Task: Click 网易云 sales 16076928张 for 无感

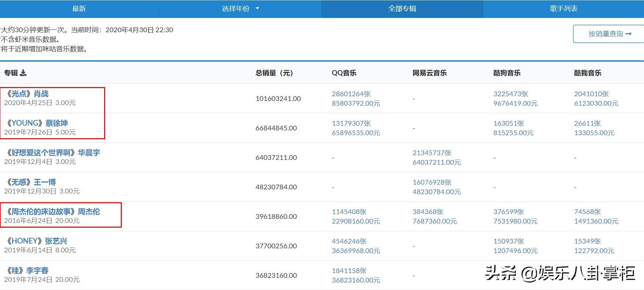Action: click(x=432, y=182)
